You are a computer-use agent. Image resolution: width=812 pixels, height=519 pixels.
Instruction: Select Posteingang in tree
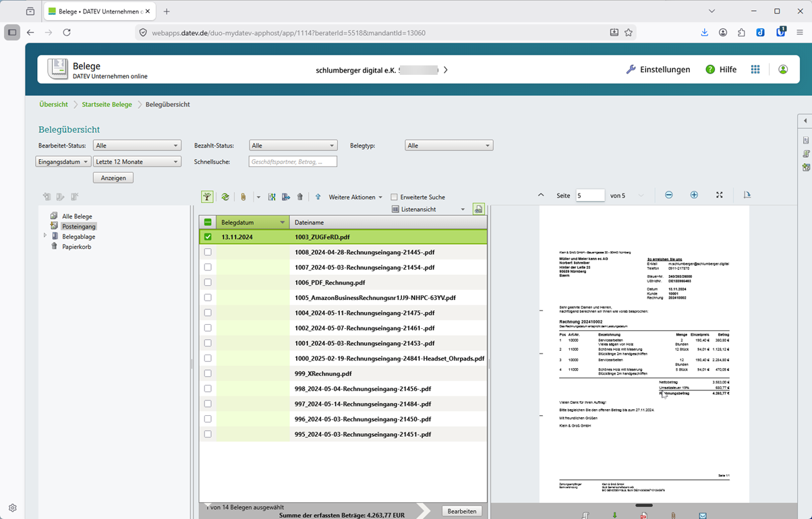click(79, 226)
